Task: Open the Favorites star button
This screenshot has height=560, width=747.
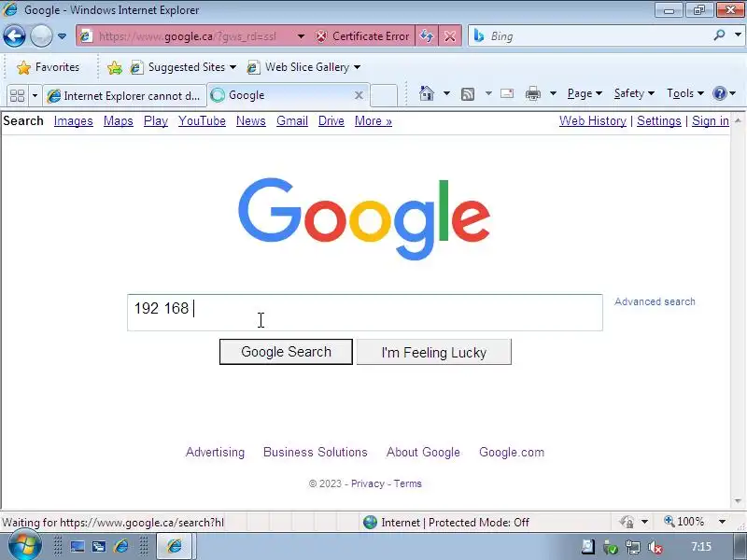Action: (x=49, y=67)
